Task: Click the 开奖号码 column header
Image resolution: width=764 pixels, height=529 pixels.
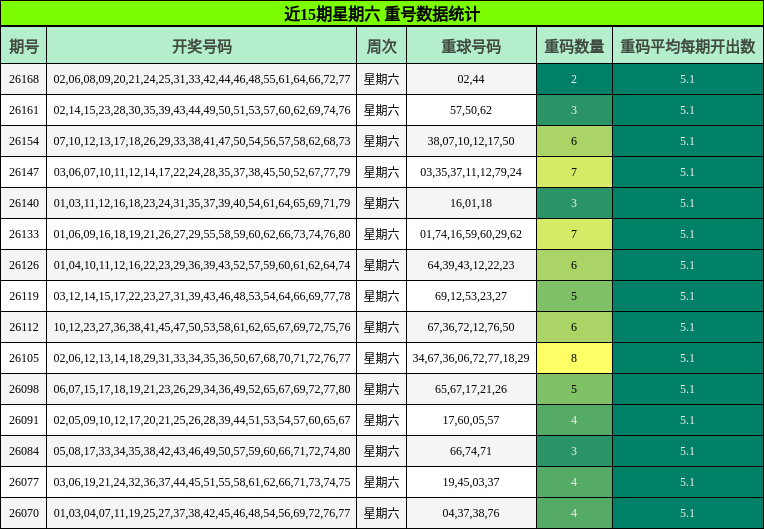Action: (x=202, y=46)
